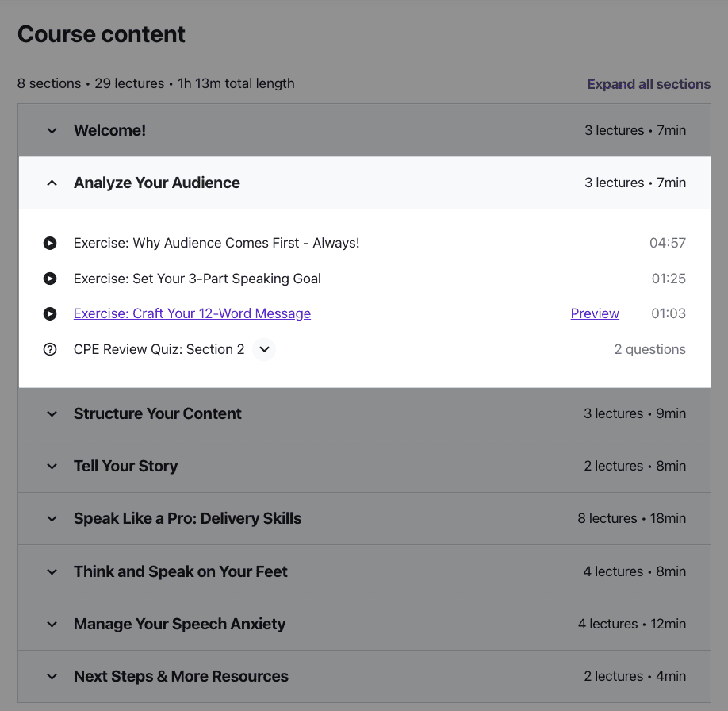Select Speak Like a Pro: Delivery Skills title
Image resolution: width=728 pixels, height=711 pixels.
point(188,519)
